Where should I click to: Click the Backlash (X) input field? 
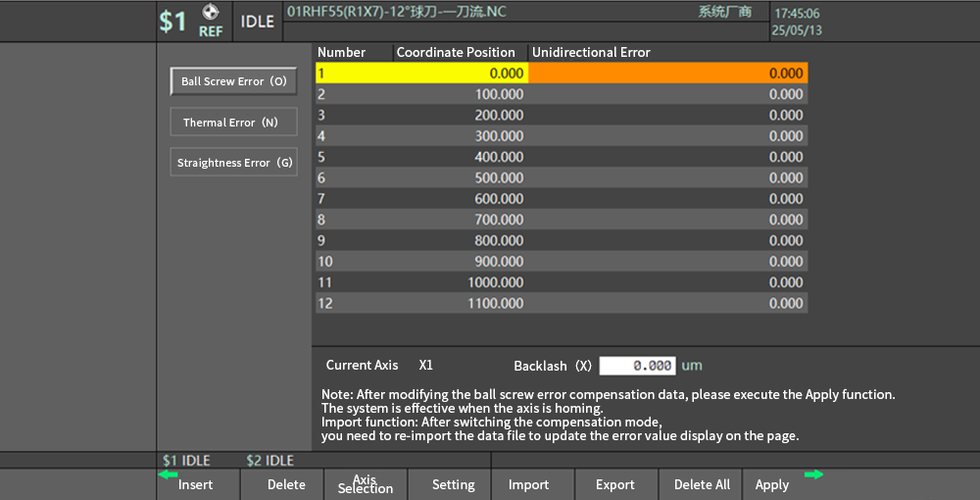click(637, 366)
